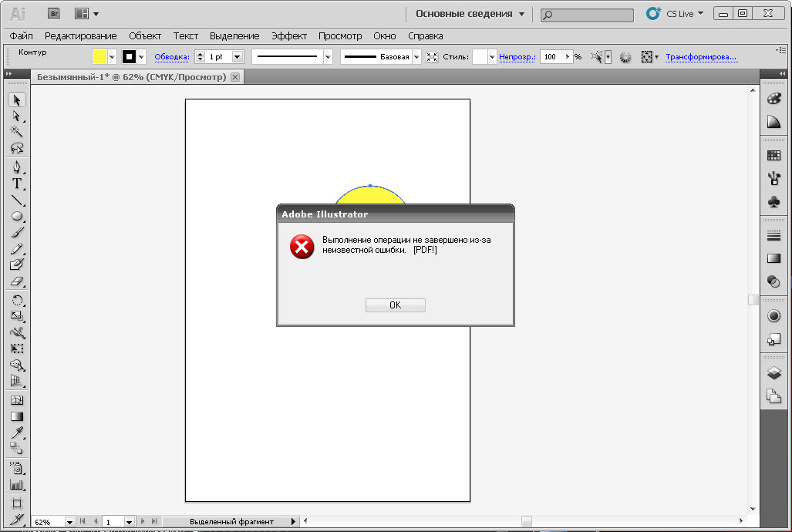Open the Stroke panel icon
This screenshot has width=792, height=532.
coord(773,235)
